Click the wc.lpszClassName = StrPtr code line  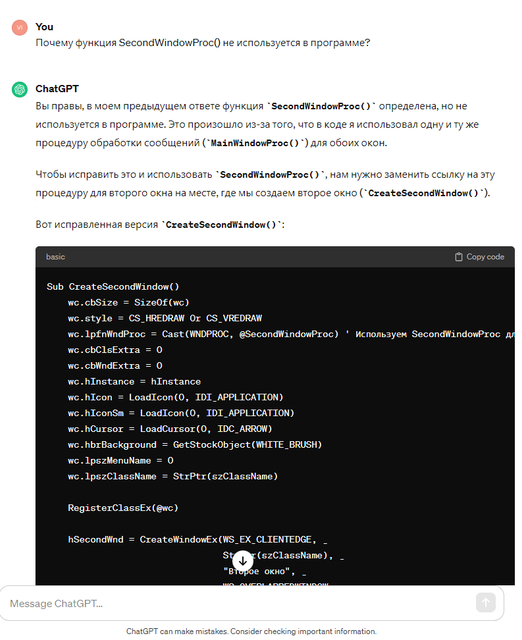coord(173,477)
